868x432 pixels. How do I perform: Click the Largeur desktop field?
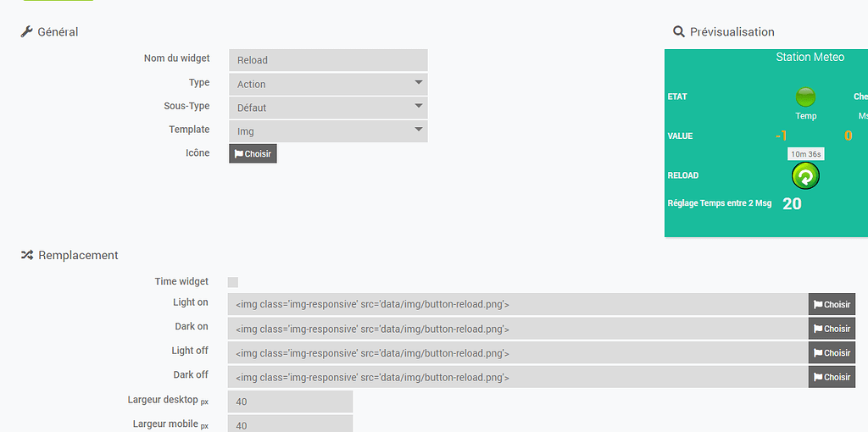click(x=290, y=402)
